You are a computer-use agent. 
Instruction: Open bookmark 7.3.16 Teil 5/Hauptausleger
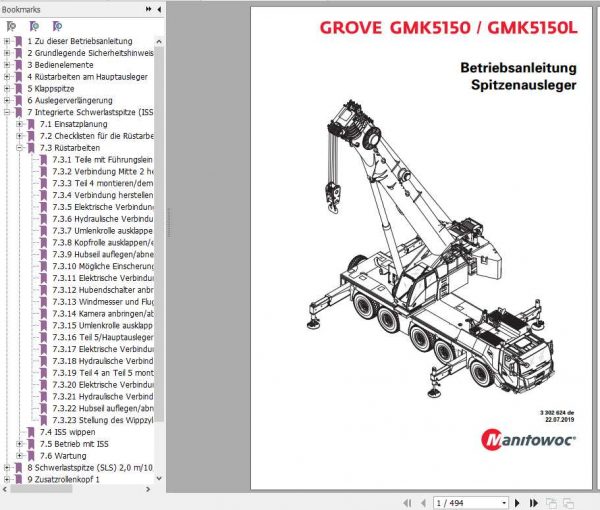(x=103, y=337)
